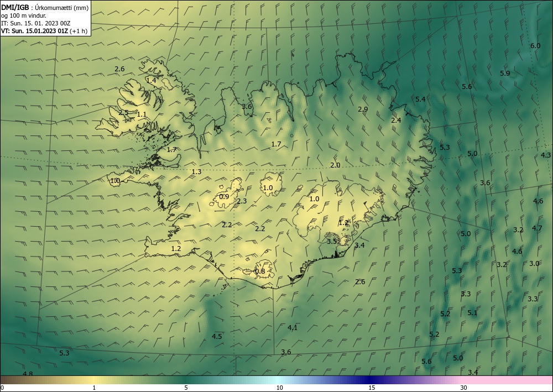Image resolution: width=553 pixels, height=392 pixels.
Task: Click the 0.9 value on the western glacier
Action: (x=224, y=197)
